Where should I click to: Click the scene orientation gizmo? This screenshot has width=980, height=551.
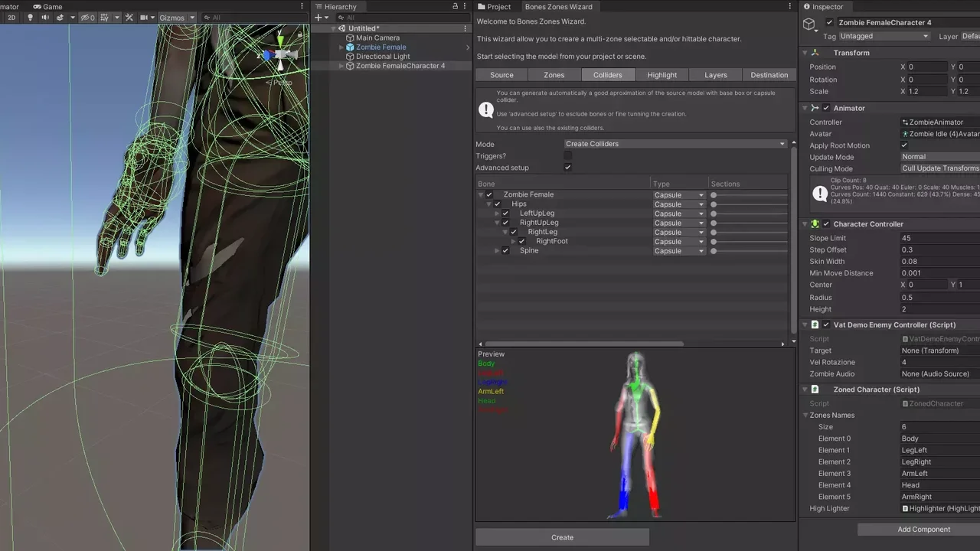click(281, 54)
